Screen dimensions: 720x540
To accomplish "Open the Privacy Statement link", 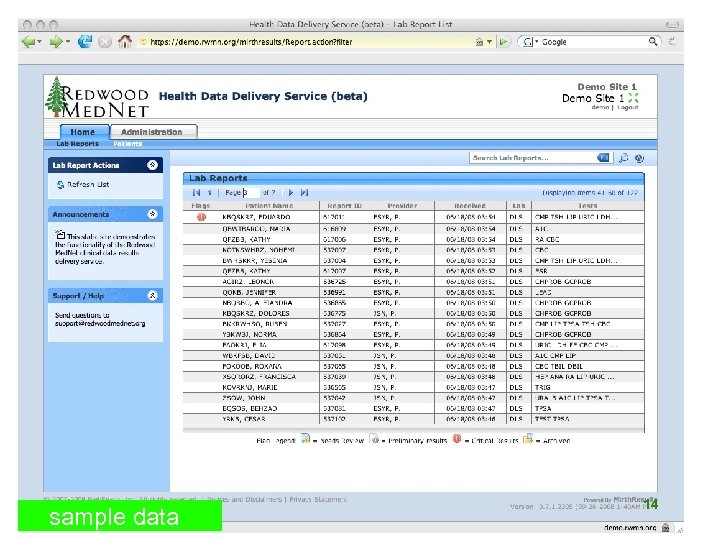I will pyautogui.click(x=318, y=499).
